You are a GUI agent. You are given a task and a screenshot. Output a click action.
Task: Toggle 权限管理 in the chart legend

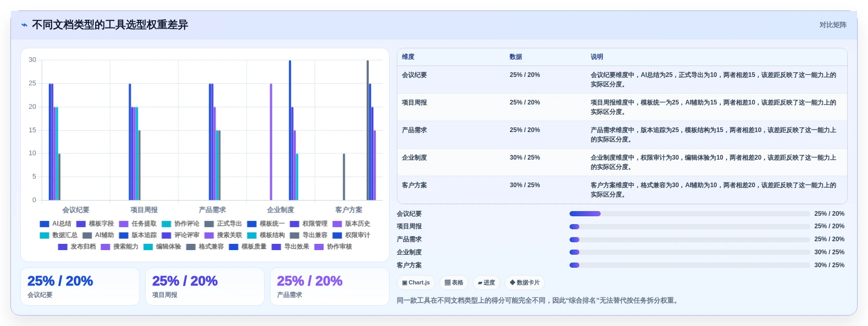point(308,224)
